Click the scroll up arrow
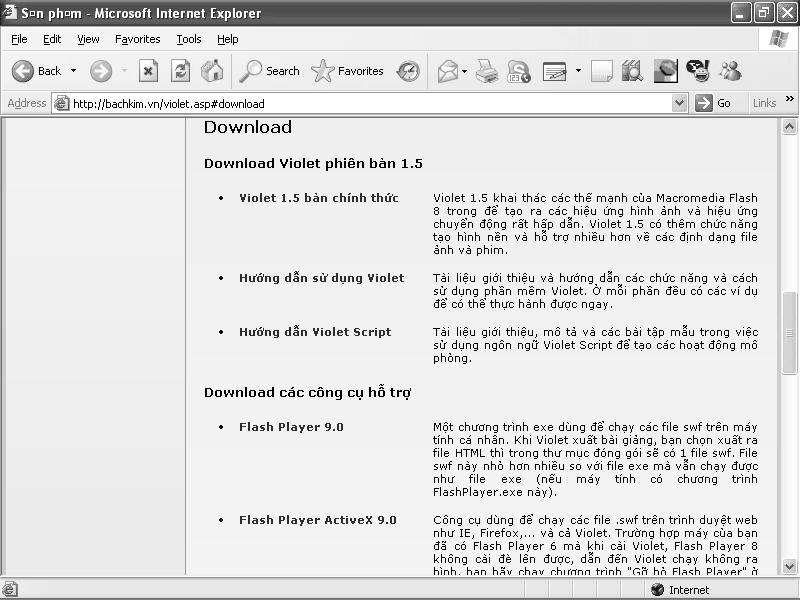The height and width of the screenshot is (600, 800). click(789, 127)
